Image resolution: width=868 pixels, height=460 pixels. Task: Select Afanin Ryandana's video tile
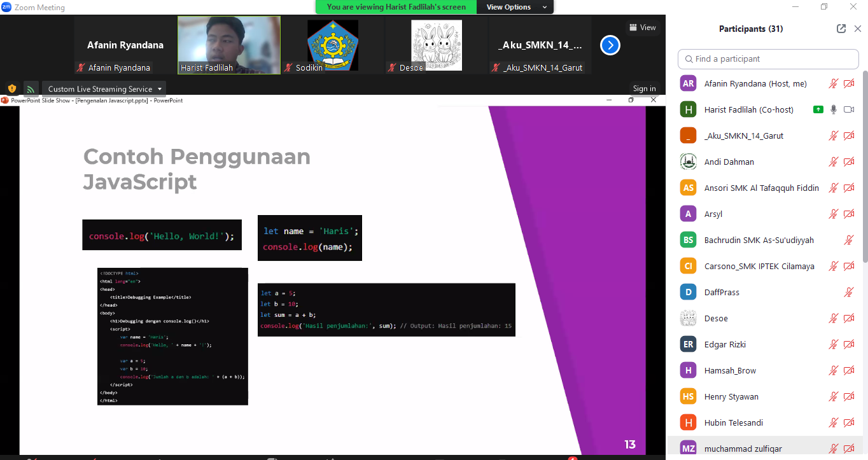125,45
